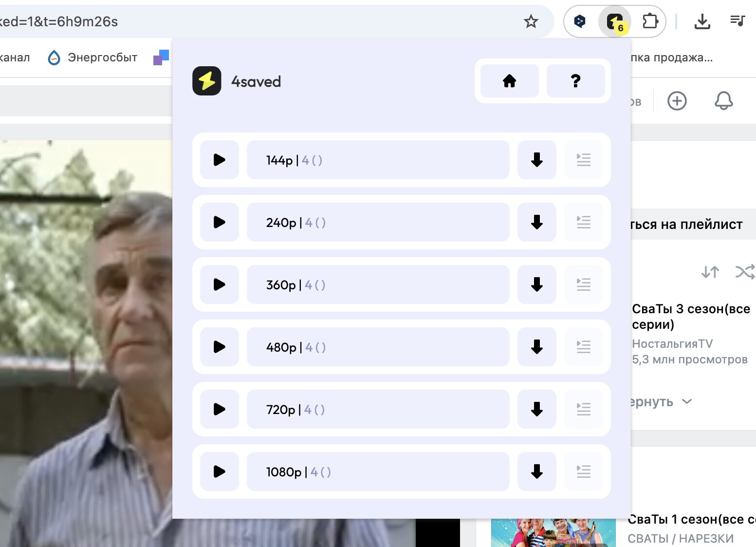Toggle shuffle for the playlist
This screenshot has width=756, height=547.
pos(745,272)
